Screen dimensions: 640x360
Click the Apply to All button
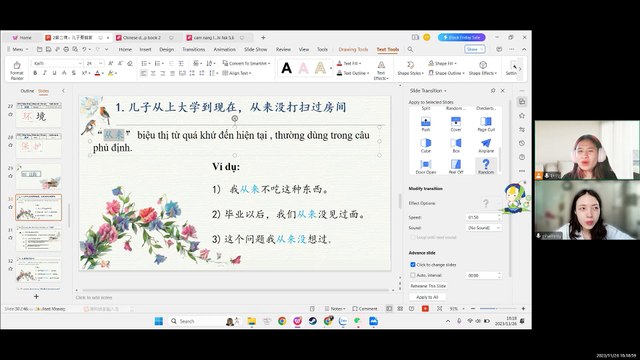pos(427,297)
